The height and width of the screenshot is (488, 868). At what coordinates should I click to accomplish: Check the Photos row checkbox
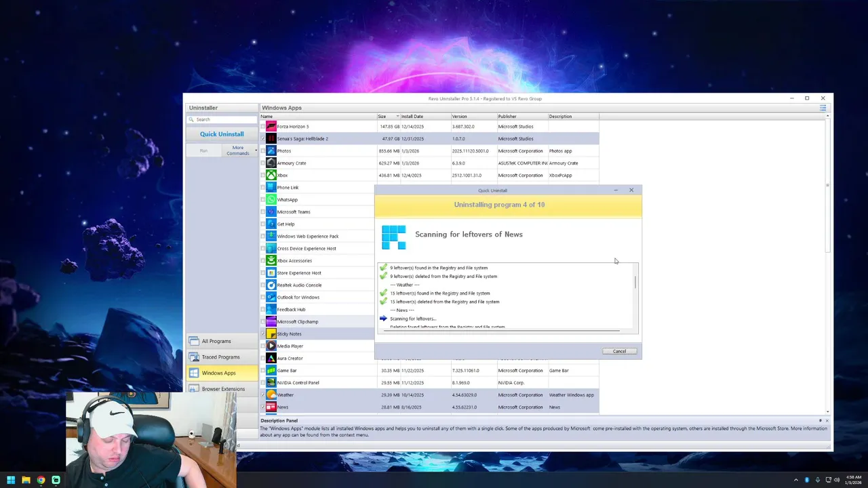(x=263, y=151)
